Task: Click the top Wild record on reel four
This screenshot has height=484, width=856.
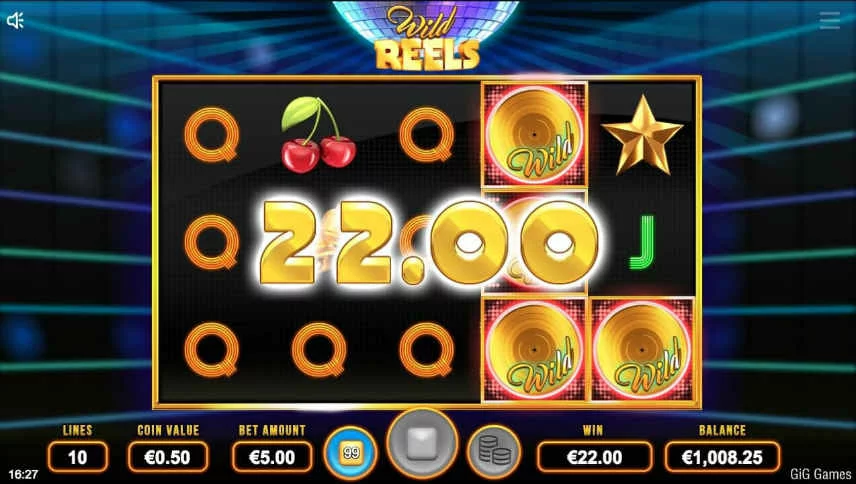Action: (534, 135)
